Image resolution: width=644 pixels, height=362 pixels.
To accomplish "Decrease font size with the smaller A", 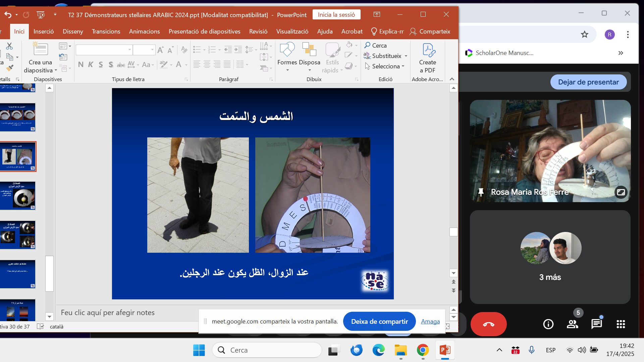I will tap(170, 50).
